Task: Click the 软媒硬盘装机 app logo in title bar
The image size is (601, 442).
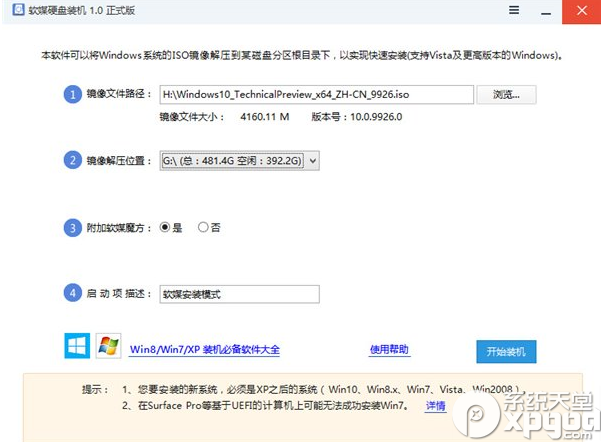Action: click(x=12, y=11)
